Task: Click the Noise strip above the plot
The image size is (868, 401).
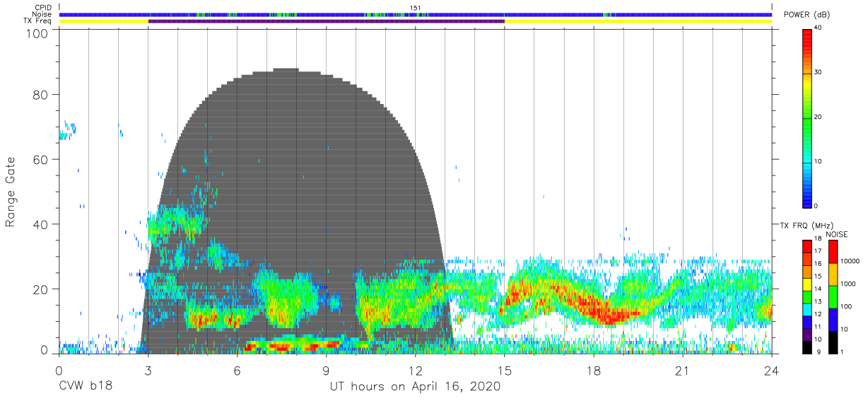Action: pyautogui.click(x=415, y=15)
